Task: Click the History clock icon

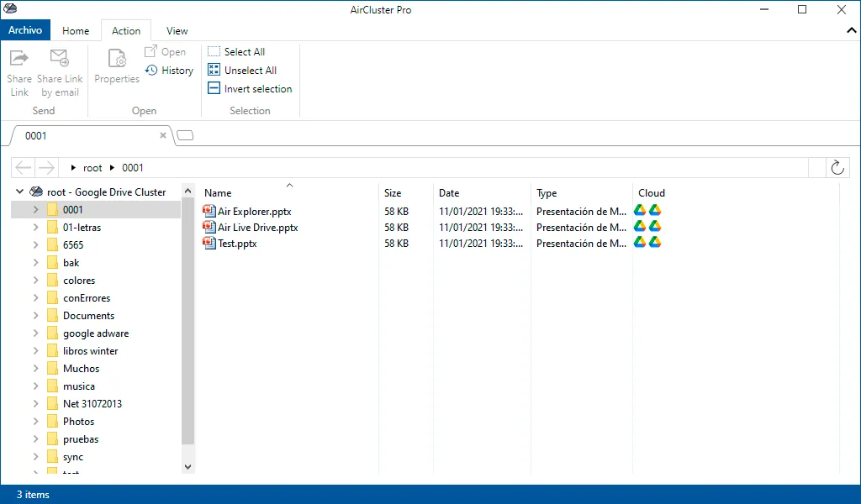Action: [x=151, y=71]
